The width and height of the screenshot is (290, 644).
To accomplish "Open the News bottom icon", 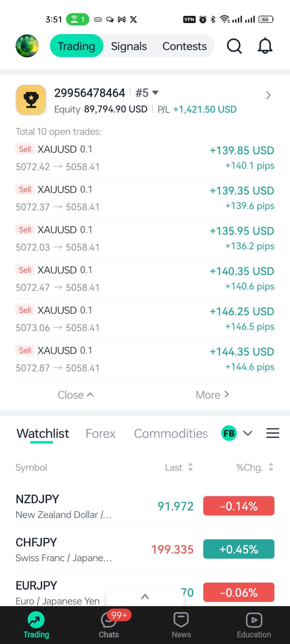I will point(181,621).
